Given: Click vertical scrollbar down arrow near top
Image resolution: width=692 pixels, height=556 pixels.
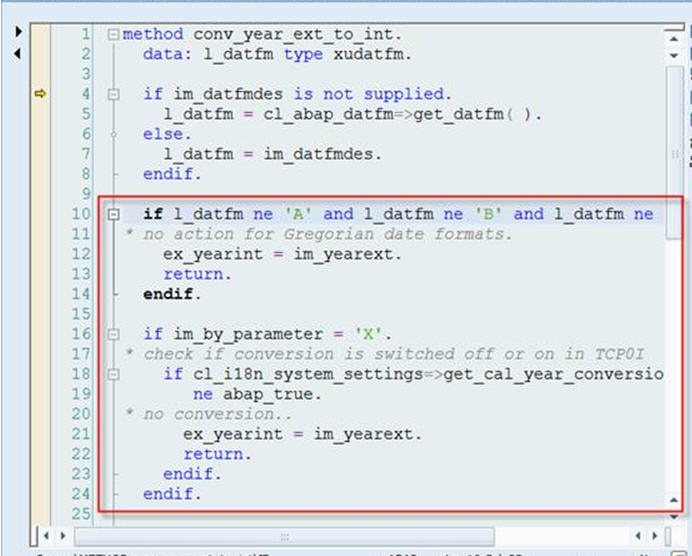Looking at the screenshot, I should click(x=674, y=56).
